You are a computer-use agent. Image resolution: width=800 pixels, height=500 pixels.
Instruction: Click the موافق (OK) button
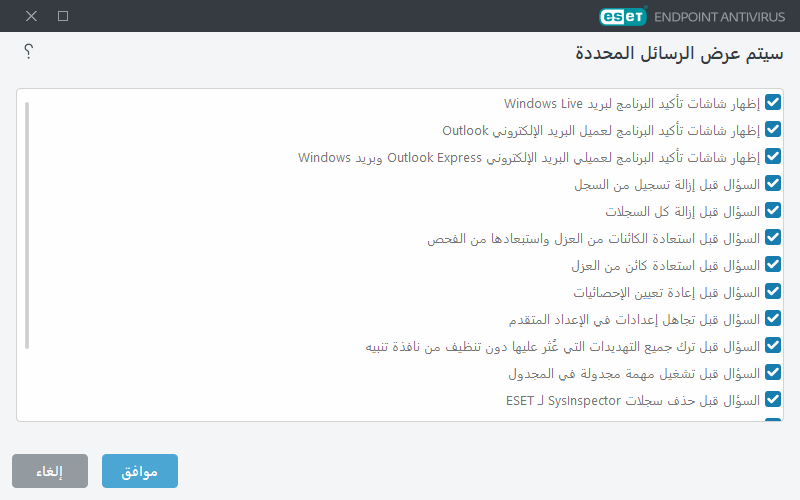click(140, 472)
